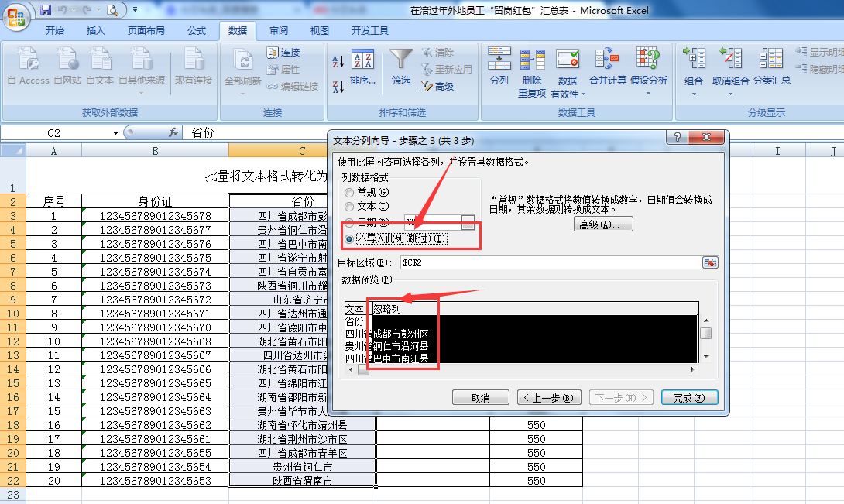Click the 清除 filter item
This screenshot has height=504, width=844.
(x=438, y=52)
